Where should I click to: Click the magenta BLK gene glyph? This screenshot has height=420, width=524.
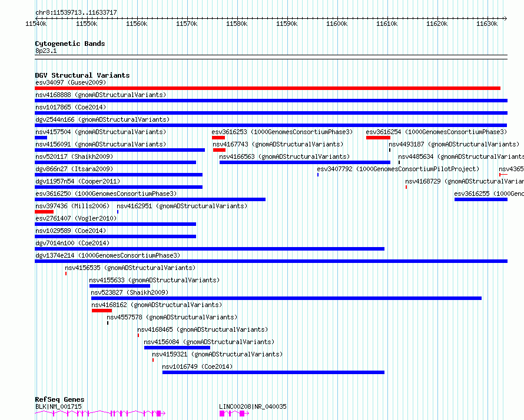click(x=100, y=414)
